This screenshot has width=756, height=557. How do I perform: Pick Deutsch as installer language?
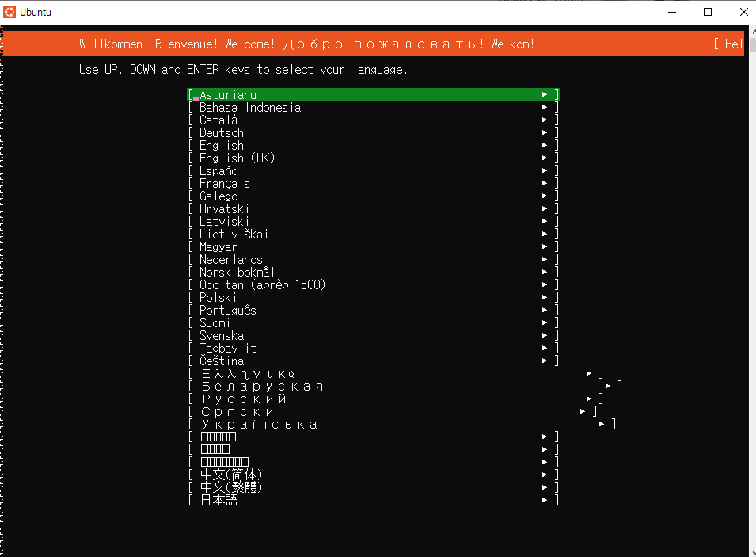[374, 133]
